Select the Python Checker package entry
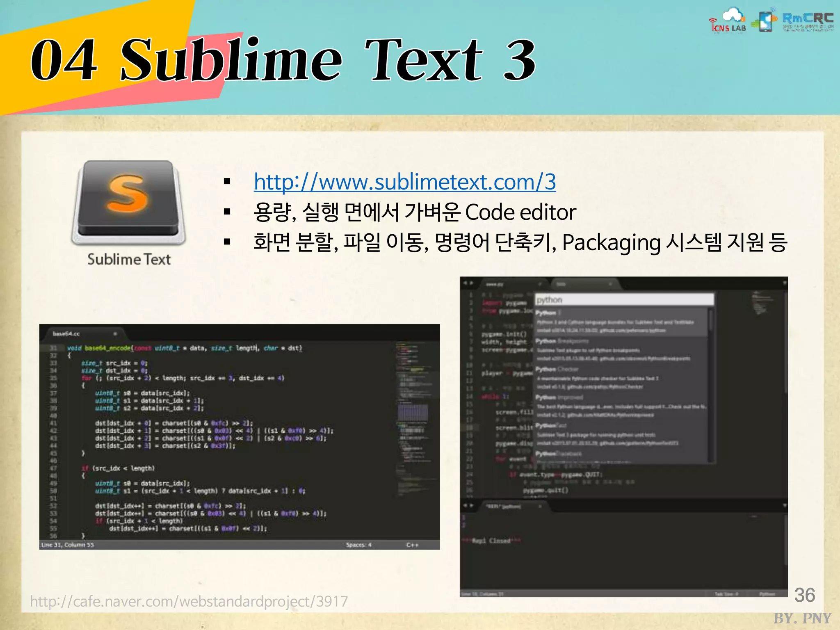 [x=621, y=378]
